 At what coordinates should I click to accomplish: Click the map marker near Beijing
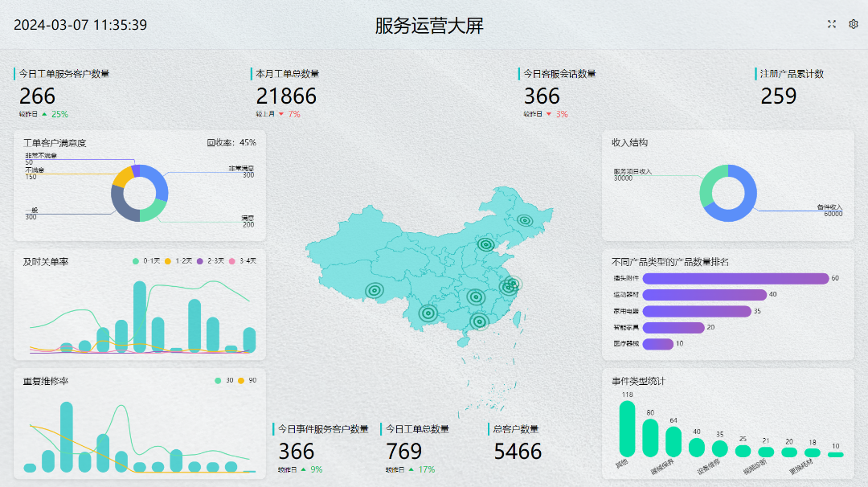click(485, 244)
